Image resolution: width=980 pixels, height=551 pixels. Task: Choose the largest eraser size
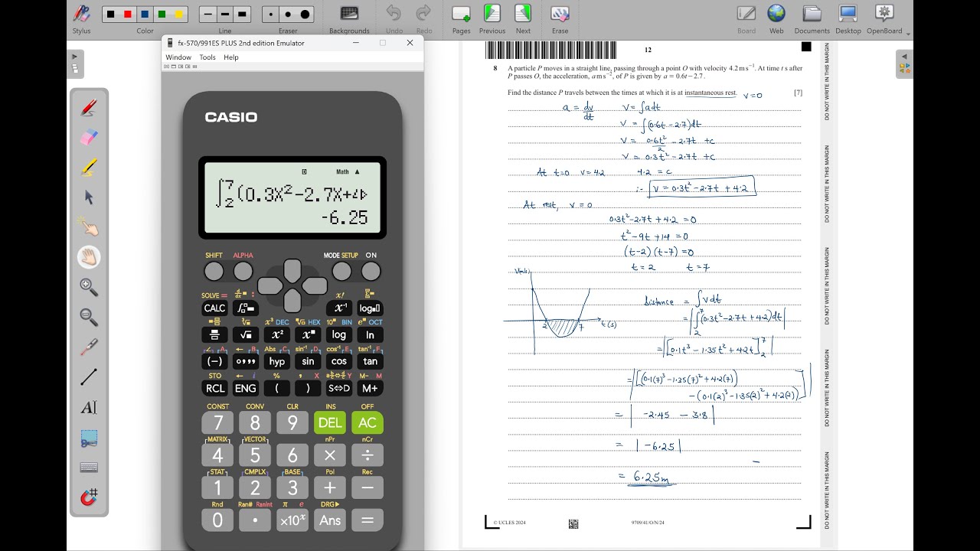click(305, 15)
